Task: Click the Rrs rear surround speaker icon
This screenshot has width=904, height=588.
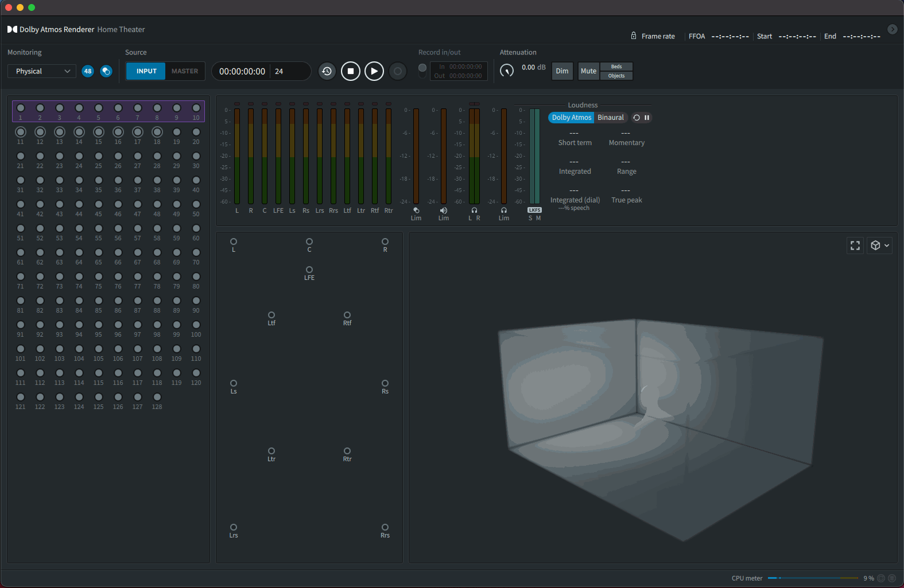Action: 385,527
